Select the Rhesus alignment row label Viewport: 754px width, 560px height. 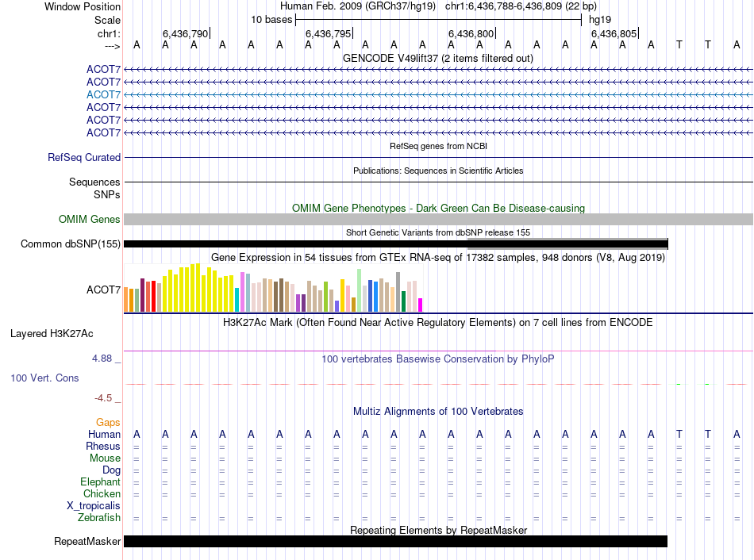(x=103, y=447)
